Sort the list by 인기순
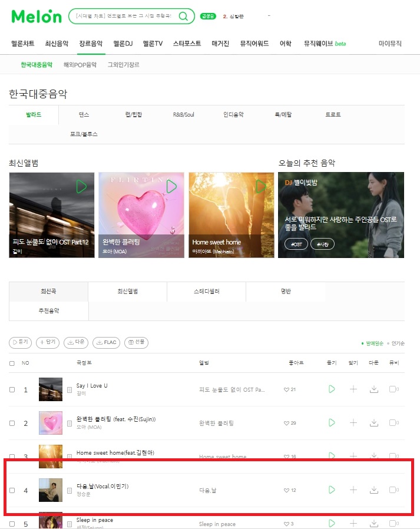This screenshot has width=420, height=529. point(398,343)
